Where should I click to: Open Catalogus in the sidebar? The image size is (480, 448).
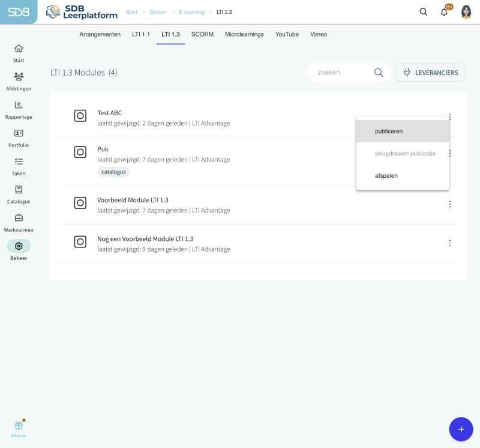(19, 195)
